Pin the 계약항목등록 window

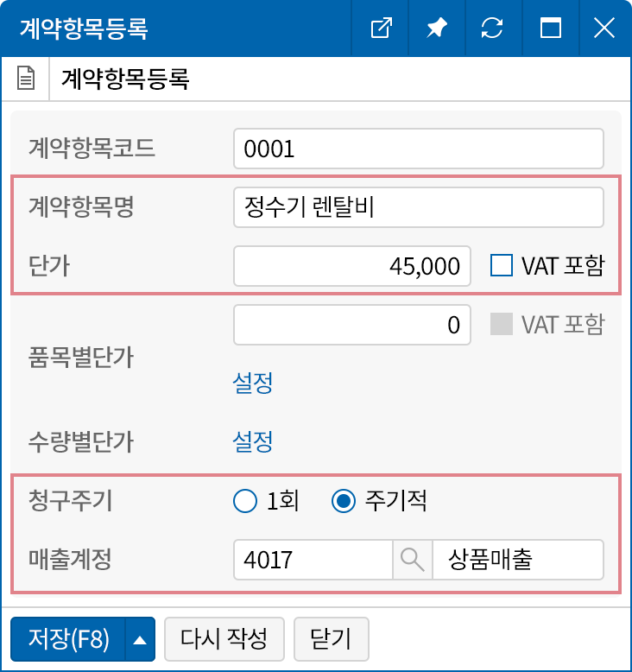coord(437,28)
